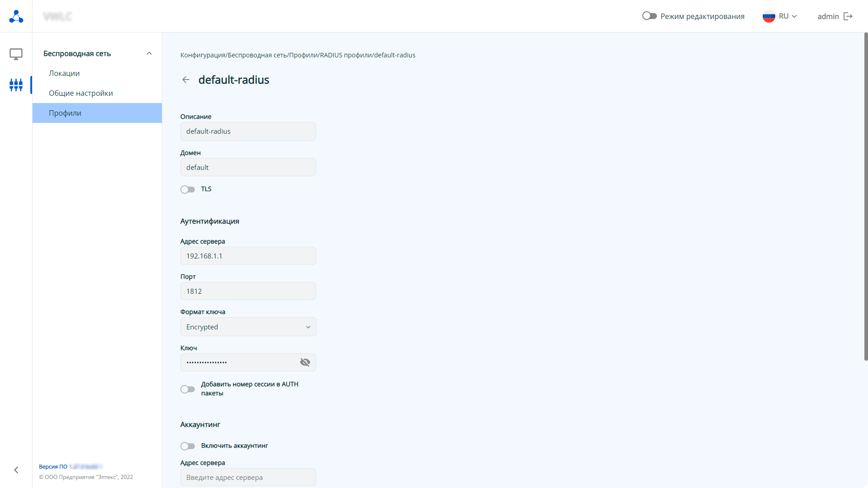This screenshot has width=868, height=488.
Task: Select Локации in the side menu
Action: pos(64,73)
